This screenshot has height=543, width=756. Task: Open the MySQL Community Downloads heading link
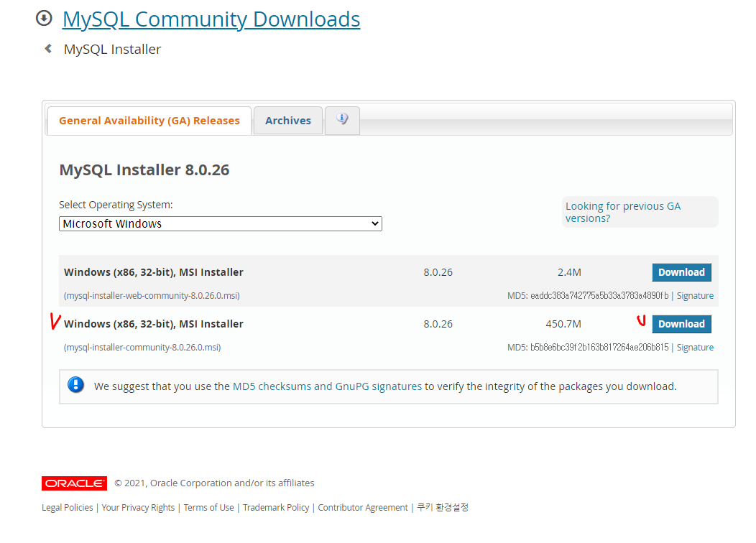pyautogui.click(x=211, y=19)
